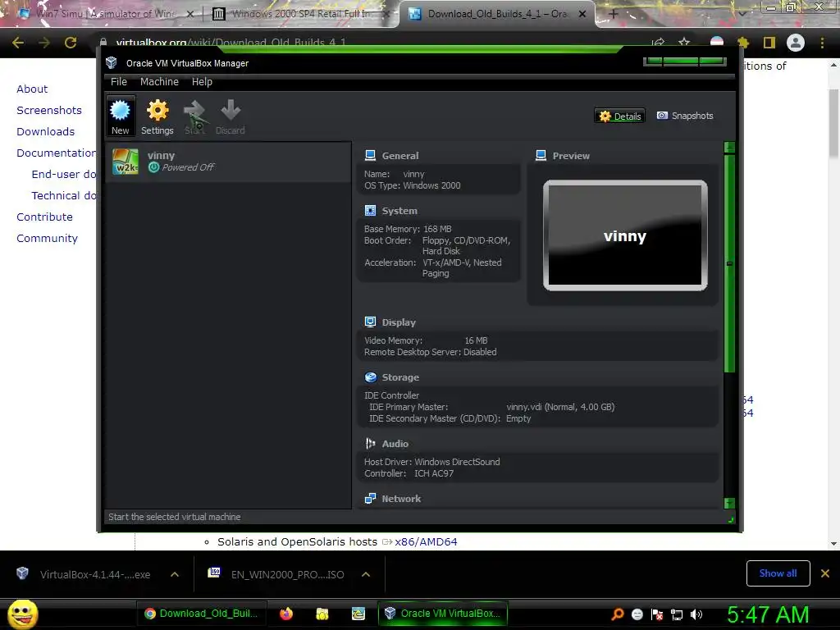Switch to the Snapshots view

[x=685, y=116]
